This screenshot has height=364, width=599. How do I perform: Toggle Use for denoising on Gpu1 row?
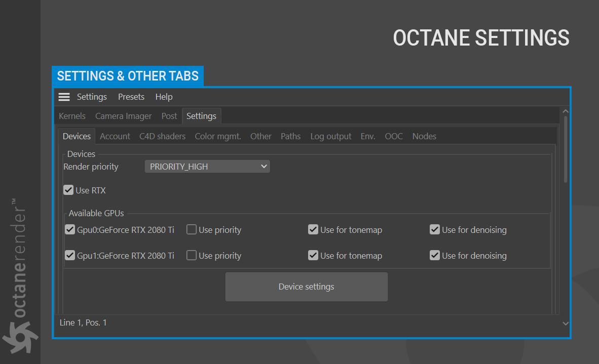[x=435, y=255]
